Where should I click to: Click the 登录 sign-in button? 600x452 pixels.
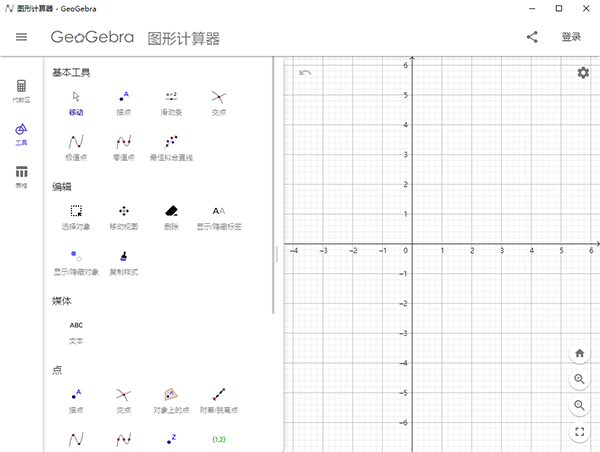(571, 37)
